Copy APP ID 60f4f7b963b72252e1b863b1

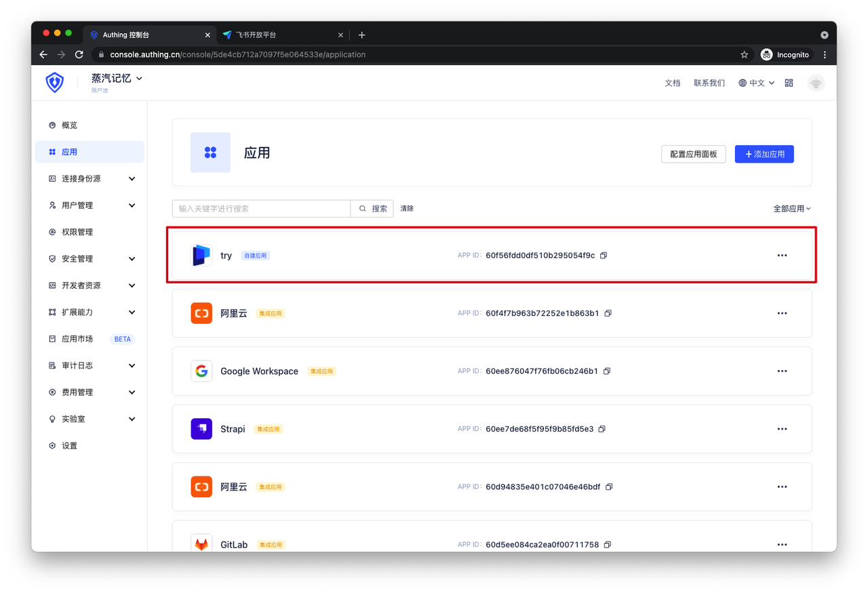click(x=608, y=313)
